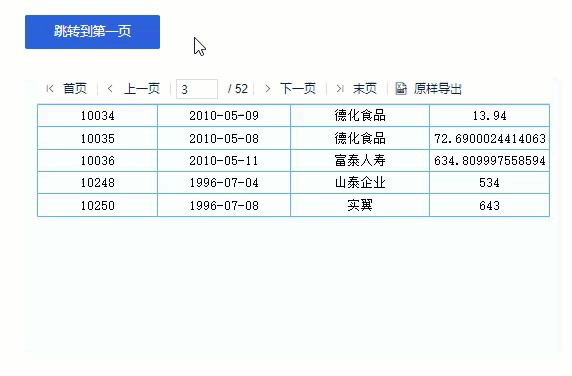Select date cell 2010-05-09

224,116
